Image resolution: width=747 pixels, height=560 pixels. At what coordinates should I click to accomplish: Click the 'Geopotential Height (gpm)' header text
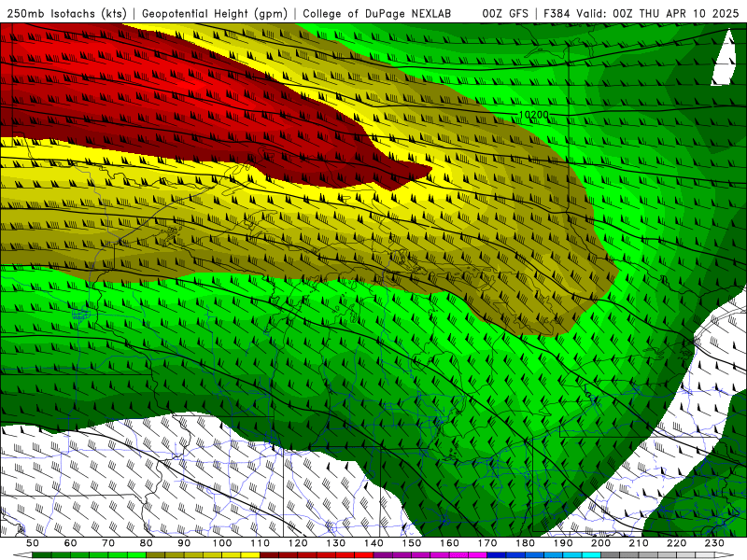[215, 14]
